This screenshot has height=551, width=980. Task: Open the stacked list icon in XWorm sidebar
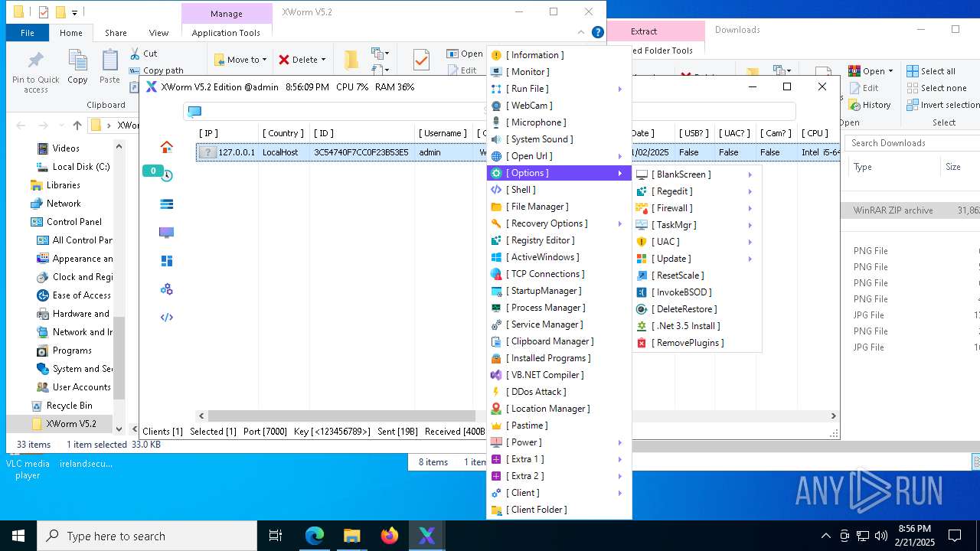(166, 204)
